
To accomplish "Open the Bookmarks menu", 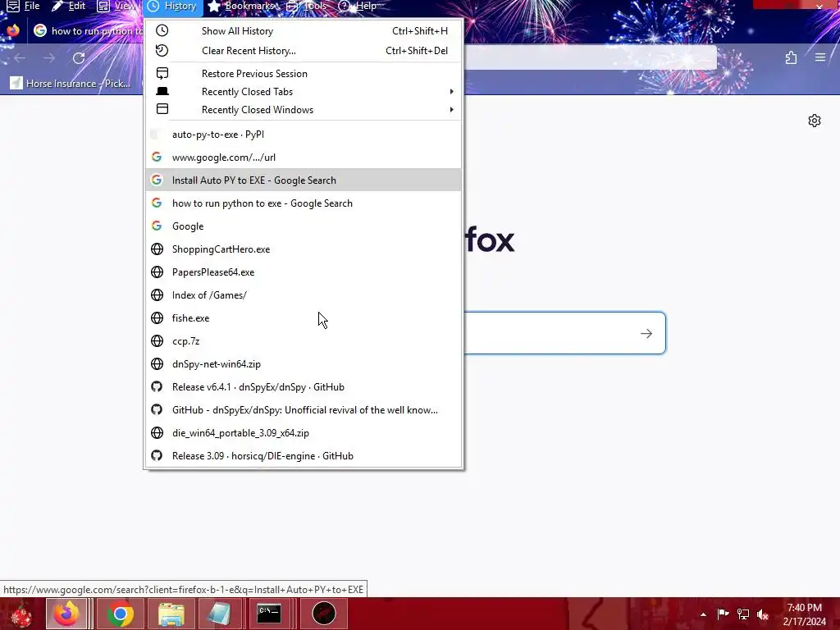I will tap(241, 6).
